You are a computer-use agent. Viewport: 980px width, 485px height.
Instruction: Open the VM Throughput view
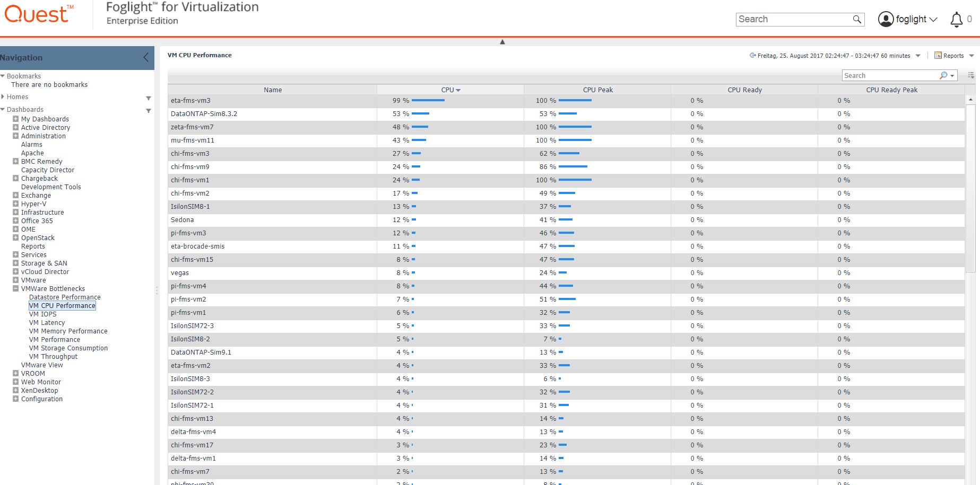[53, 357]
